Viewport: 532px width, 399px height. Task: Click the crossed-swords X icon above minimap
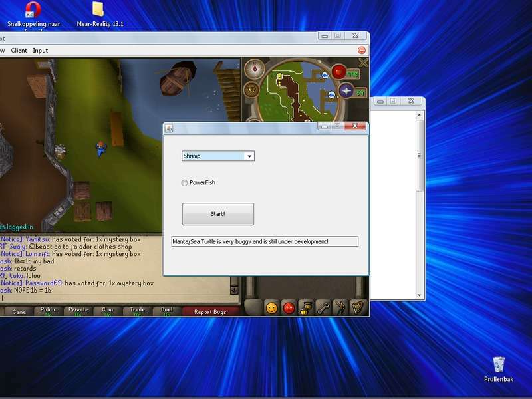(363, 63)
